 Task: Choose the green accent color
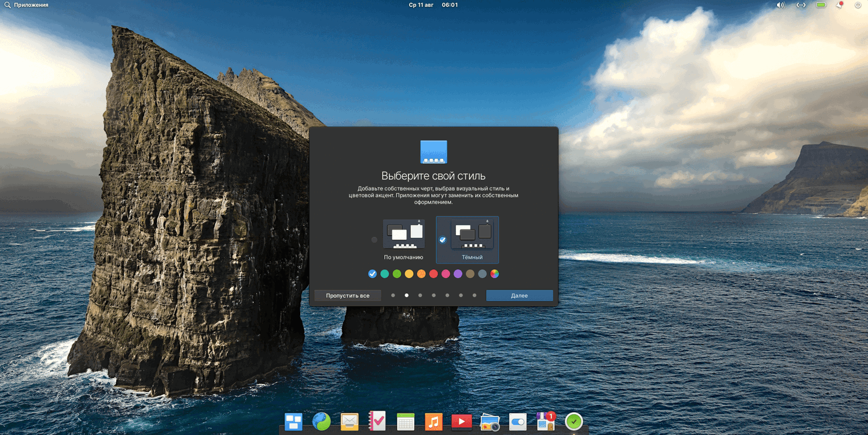coord(397,274)
